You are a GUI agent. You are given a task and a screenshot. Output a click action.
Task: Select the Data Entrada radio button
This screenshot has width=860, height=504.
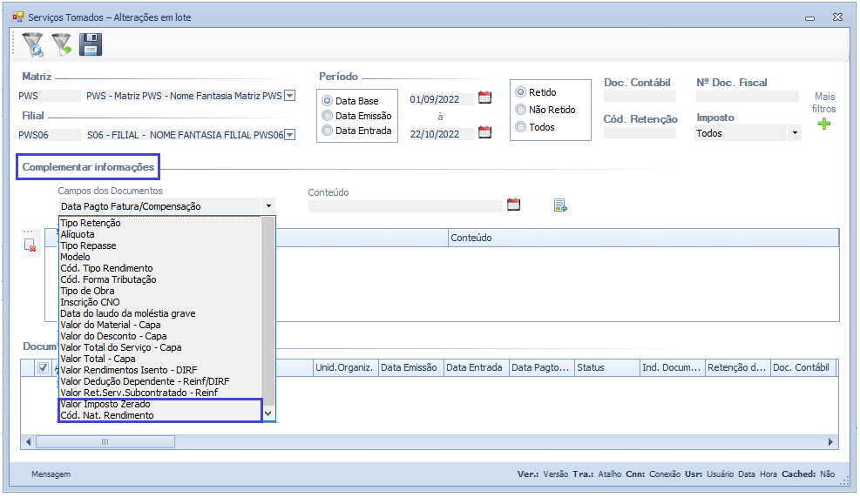[x=328, y=131]
